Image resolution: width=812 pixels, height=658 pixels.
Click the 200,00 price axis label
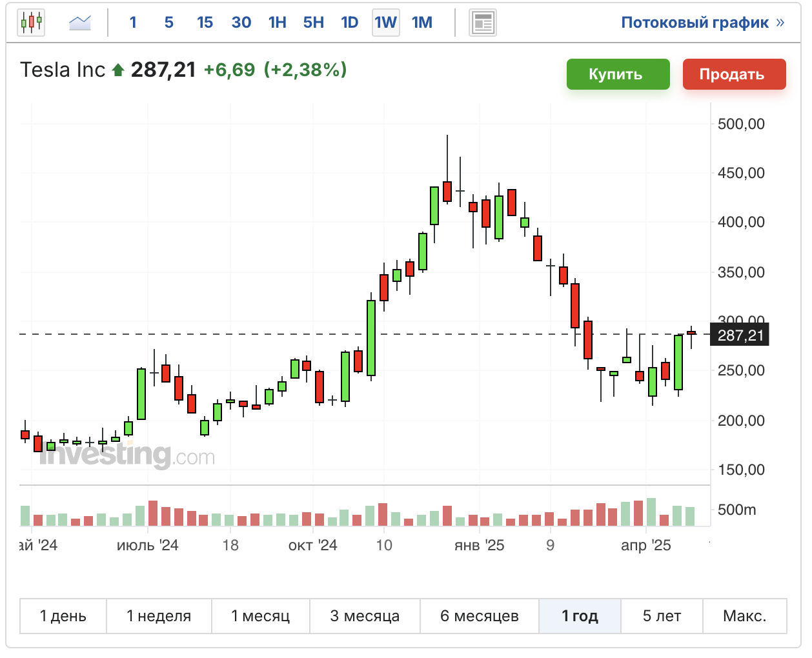[742, 421]
